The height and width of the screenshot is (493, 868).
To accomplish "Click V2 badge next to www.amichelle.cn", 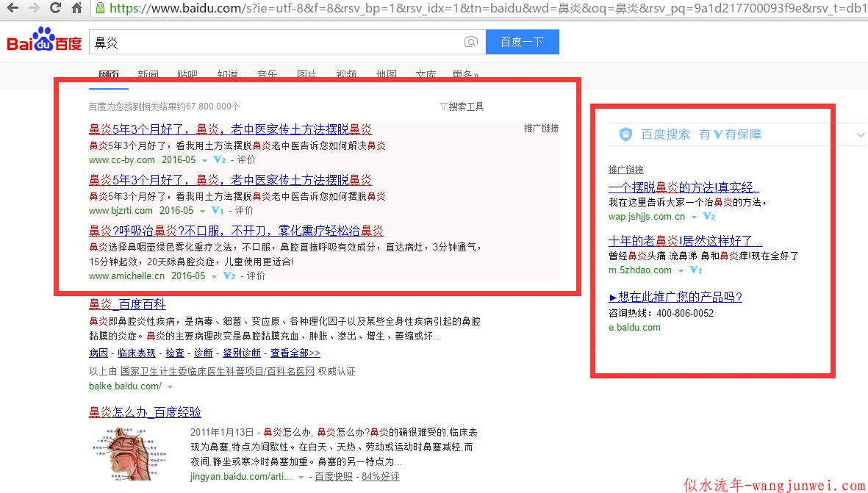I will click(x=229, y=276).
